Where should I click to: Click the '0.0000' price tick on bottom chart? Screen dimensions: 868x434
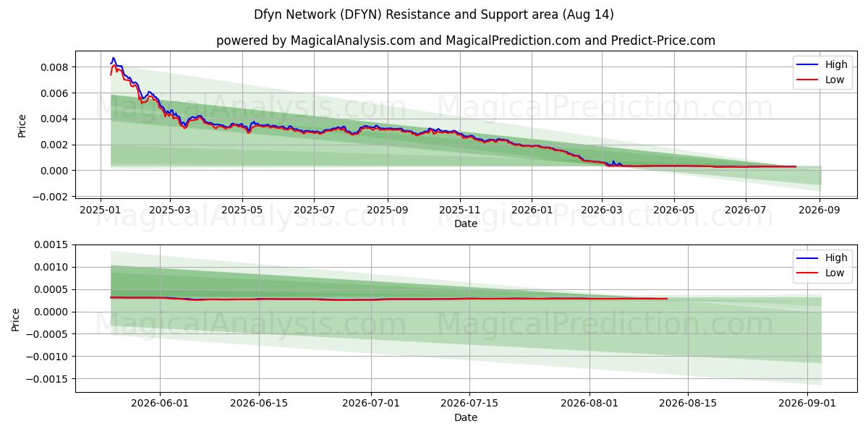tap(51, 312)
